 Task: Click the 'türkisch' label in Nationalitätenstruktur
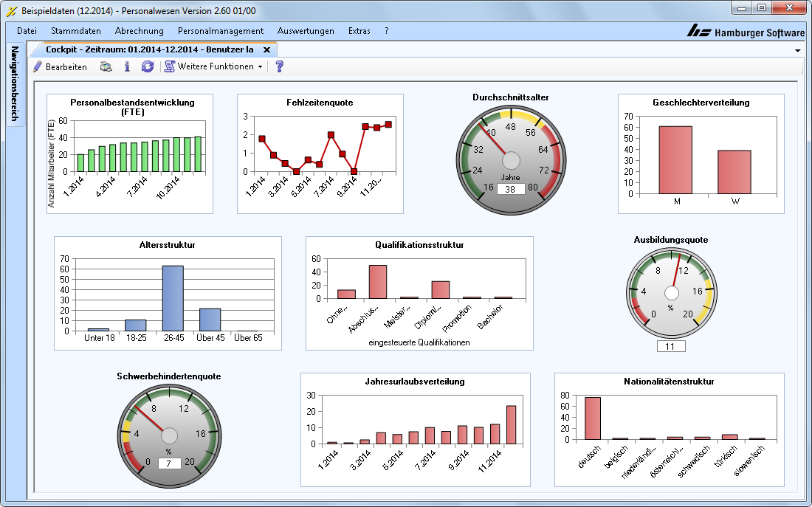tap(726, 457)
